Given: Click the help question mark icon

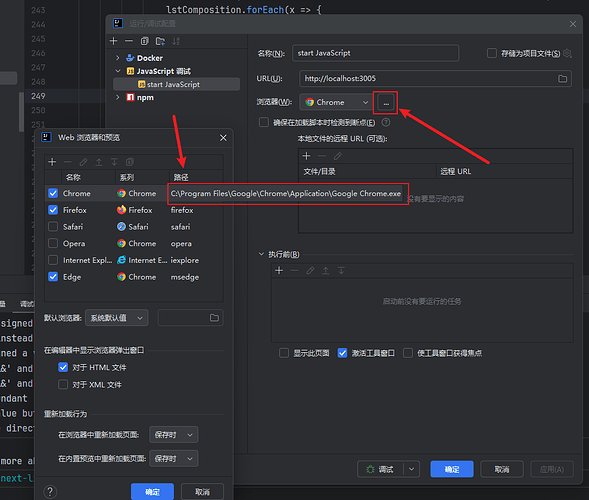Looking at the screenshot, I should click(50, 491).
